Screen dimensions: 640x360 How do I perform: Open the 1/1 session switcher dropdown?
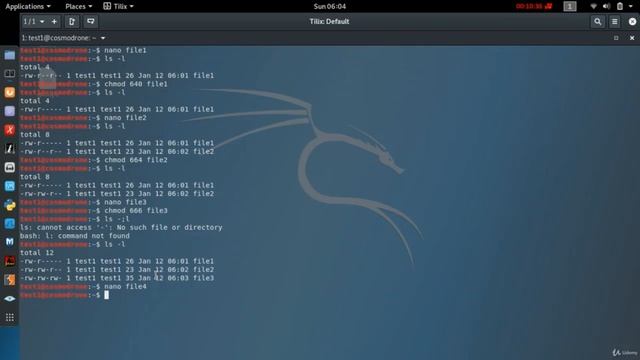click(34, 22)
